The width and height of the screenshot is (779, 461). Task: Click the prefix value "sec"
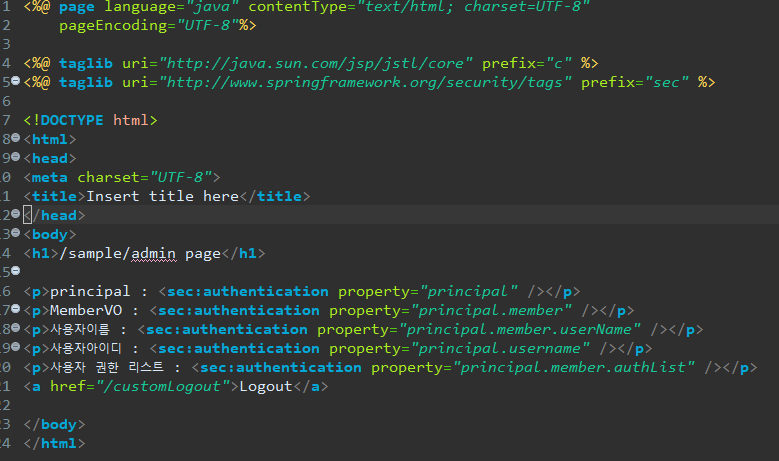click(x=667, y=82)
